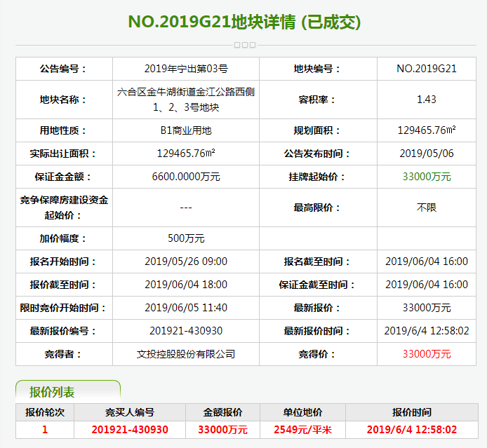The height and width of the screenshot is (448, 487).
Task: Click the red 竞得价 value 33000万元
Action: click(x=427, y=354)
